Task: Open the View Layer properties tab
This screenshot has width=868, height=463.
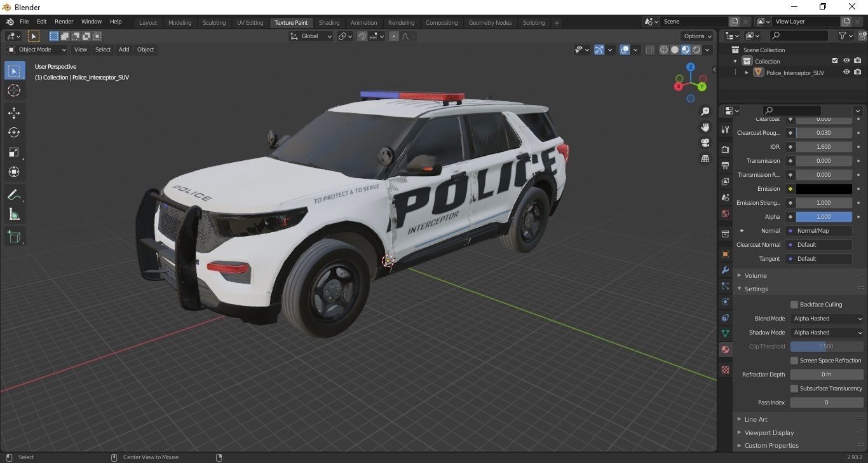Action: tap(725, 181)
